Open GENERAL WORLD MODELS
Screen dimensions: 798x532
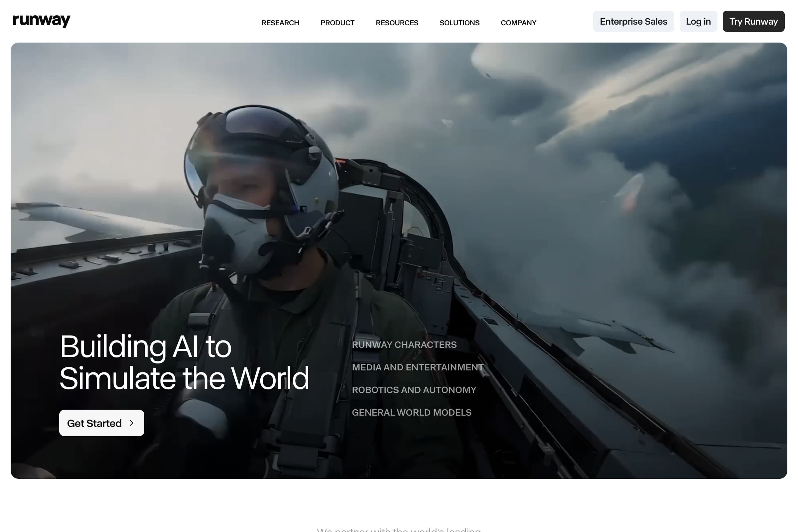[x=412, y=412]
